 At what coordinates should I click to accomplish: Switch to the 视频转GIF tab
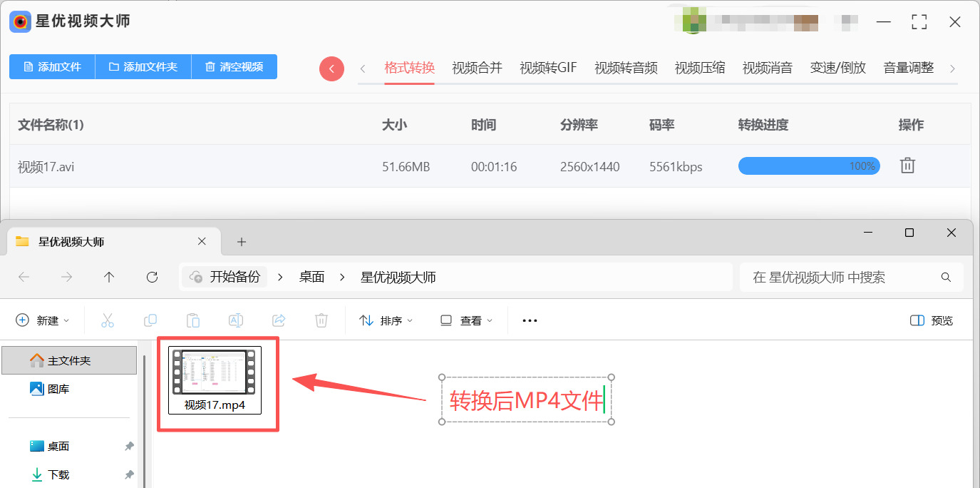click(548, 68)
